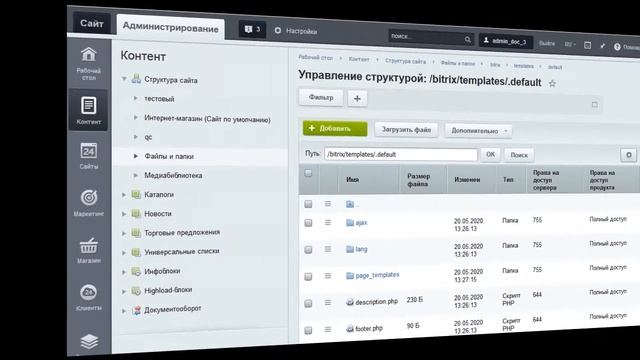Open row menu for page_templates

[x=328, y=276]
